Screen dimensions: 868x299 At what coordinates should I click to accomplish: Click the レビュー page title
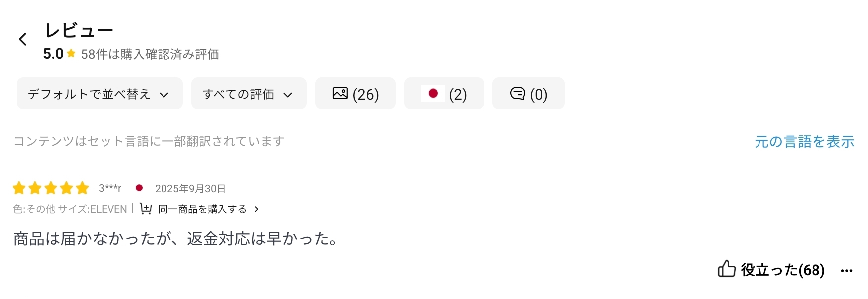point(79,31)
